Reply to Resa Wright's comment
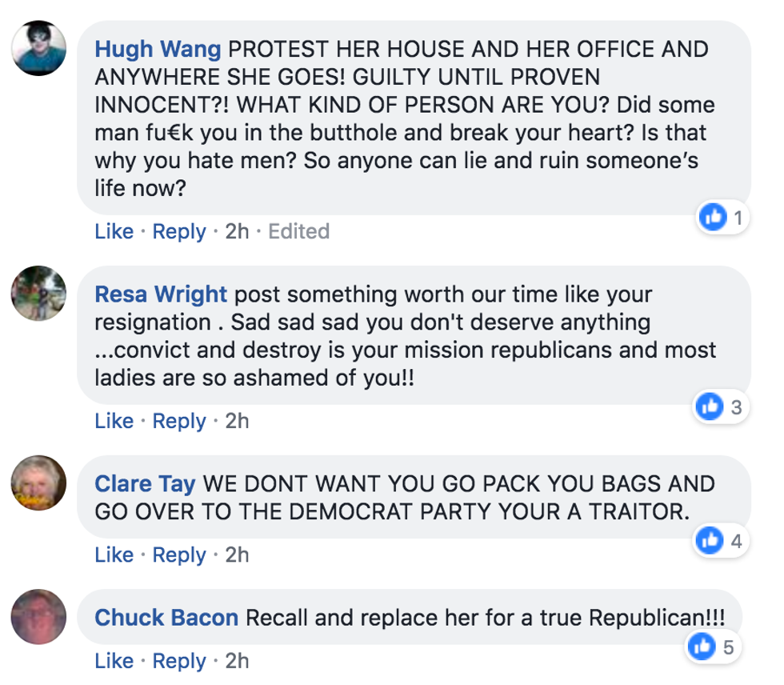The image size is (784, 685). [179, 421]
